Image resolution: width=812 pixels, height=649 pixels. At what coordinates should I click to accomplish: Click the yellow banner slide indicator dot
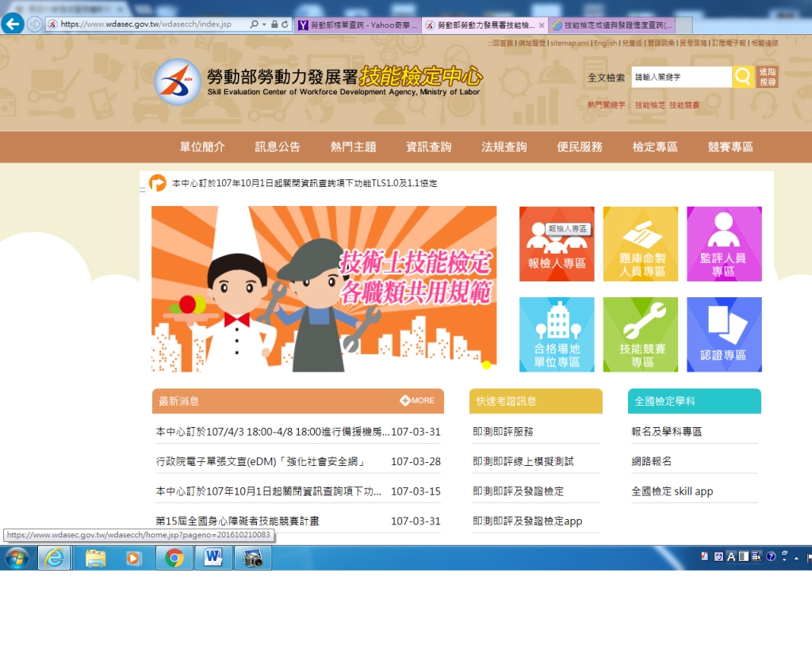coord(486,365)
